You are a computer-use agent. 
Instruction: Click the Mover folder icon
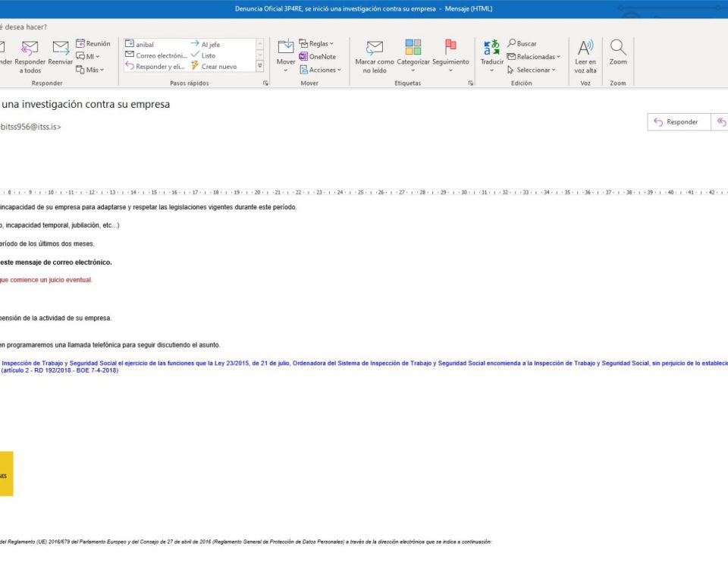pos(286,48)
